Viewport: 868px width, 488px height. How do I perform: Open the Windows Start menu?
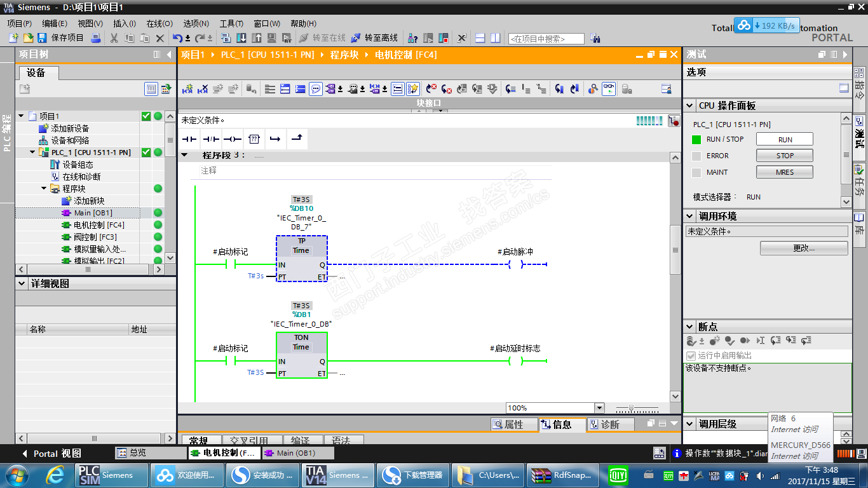[16, 475]
